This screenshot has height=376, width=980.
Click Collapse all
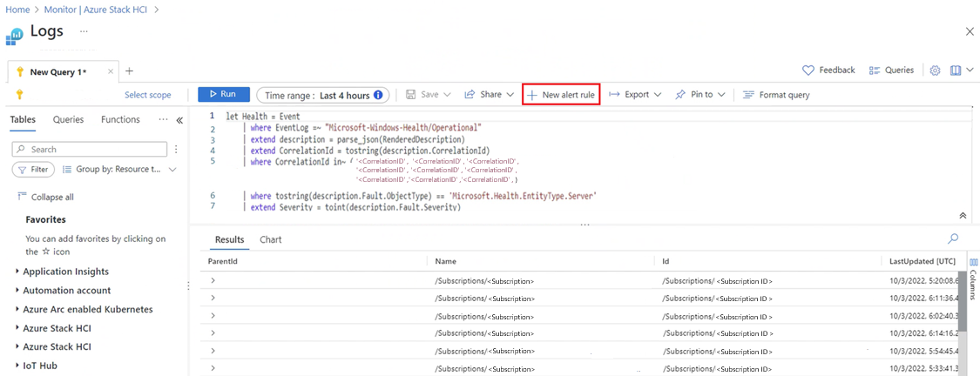click(45, 197)
